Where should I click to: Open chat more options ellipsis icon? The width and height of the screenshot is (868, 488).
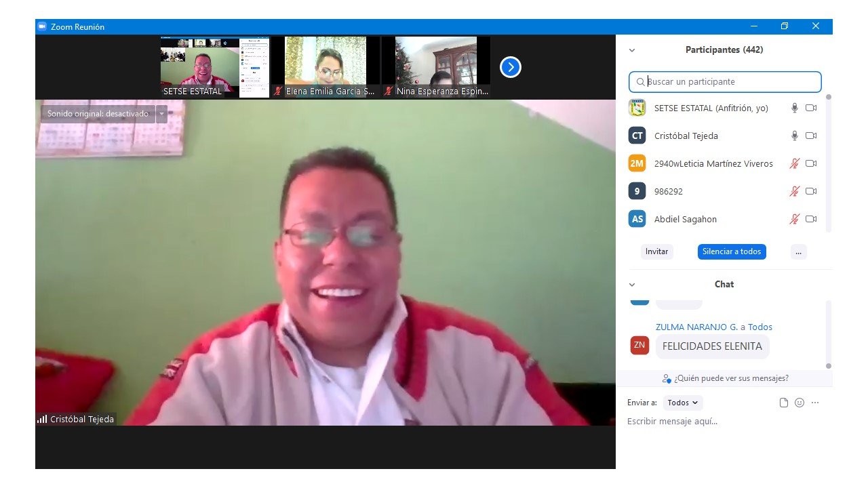click(815, 403)
